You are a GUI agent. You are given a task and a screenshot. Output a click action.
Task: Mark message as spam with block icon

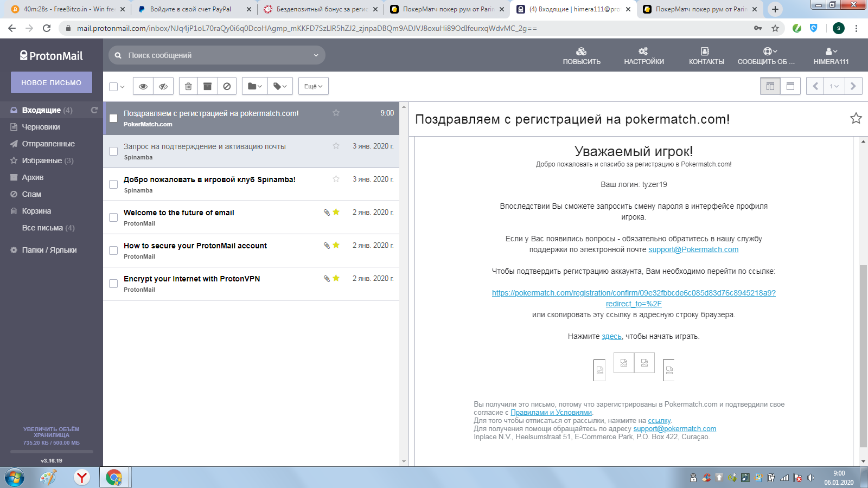(x=227, y=86)
